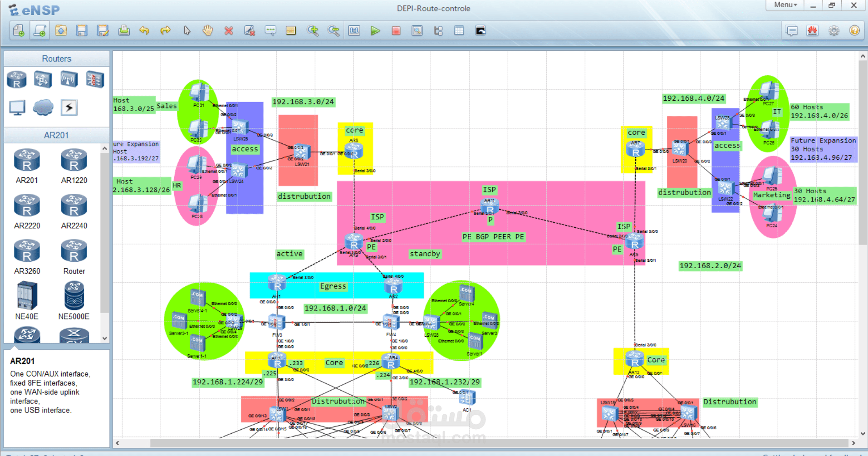Click the redo arrow in toolbar
This screenshot has width=868, height=456.
coord(166,31)
